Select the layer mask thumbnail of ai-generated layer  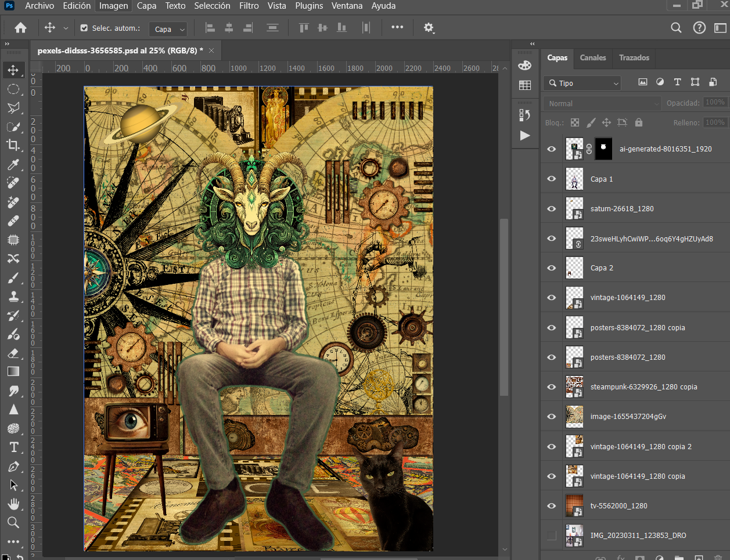tap(603, 149)
